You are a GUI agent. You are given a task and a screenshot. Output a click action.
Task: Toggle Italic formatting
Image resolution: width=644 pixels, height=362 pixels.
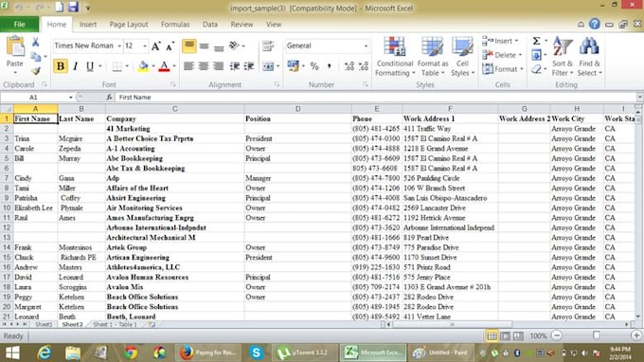[x=75, y=66]
